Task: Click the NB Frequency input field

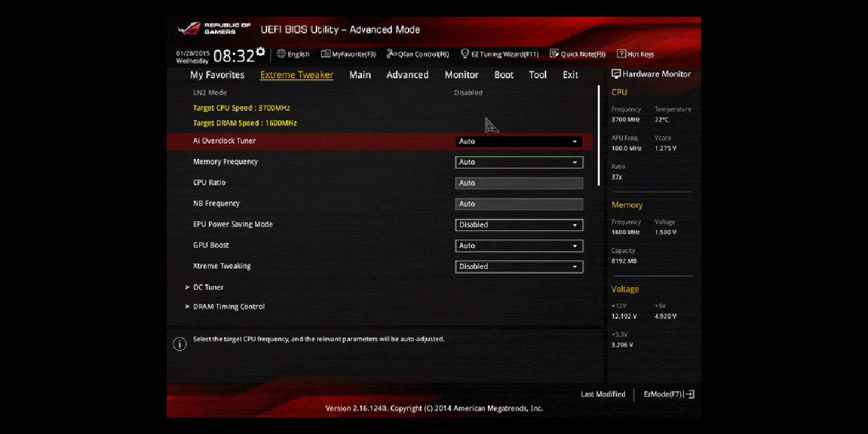Action: (x=519, y=204)
